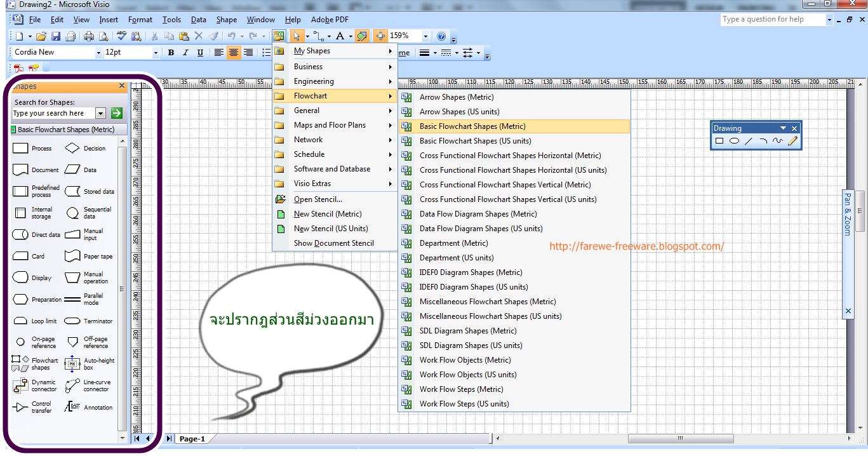Choose Work Flow Steps (US units)
The width and height of the screenshot is (868, 456).
[x=514, y=404]
